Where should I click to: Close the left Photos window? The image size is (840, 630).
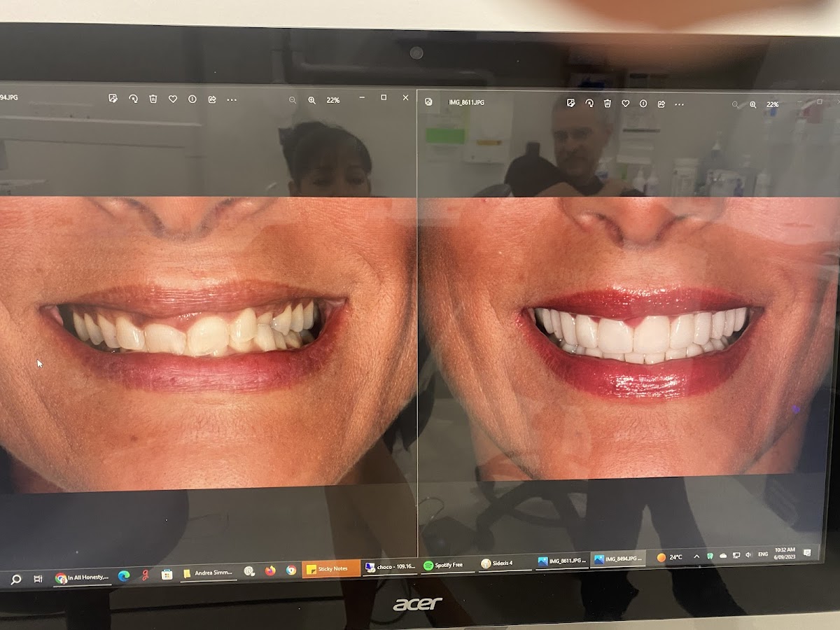pyautogui.click(x=405, y=98)
